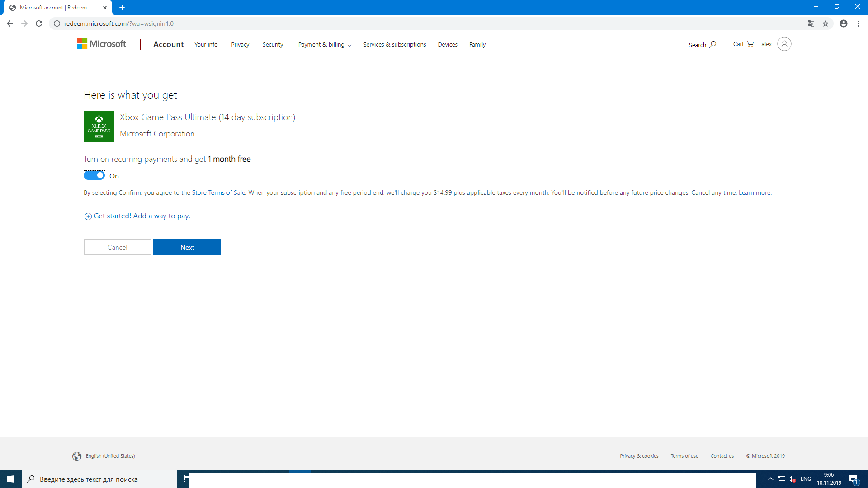Click the translate page icon

pos(811,23)
